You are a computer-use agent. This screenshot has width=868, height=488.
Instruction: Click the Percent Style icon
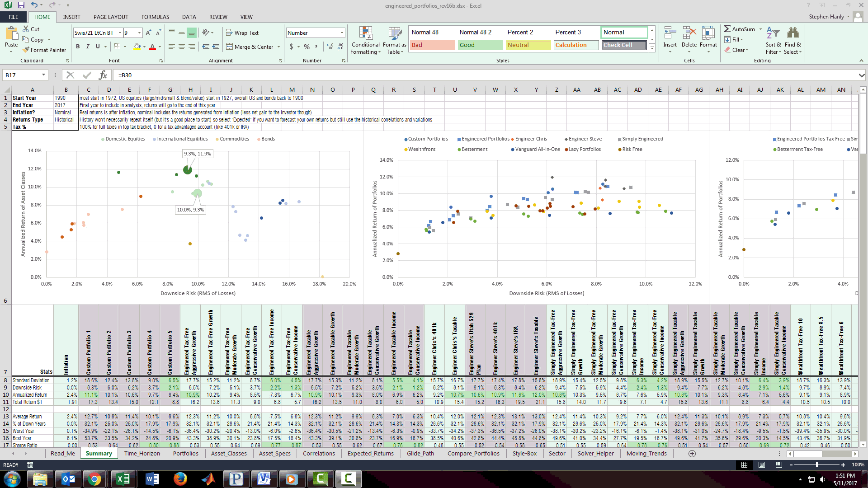(x=307, y=47)
